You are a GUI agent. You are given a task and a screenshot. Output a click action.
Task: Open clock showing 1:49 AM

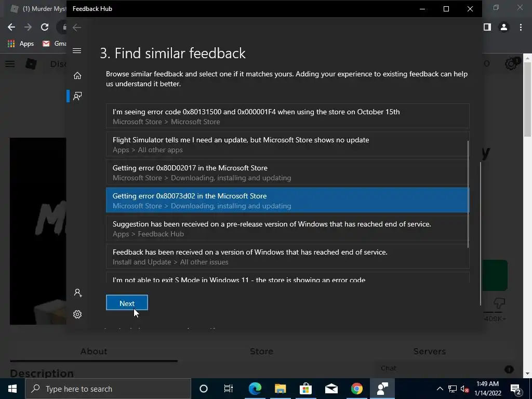pos(487,389)
